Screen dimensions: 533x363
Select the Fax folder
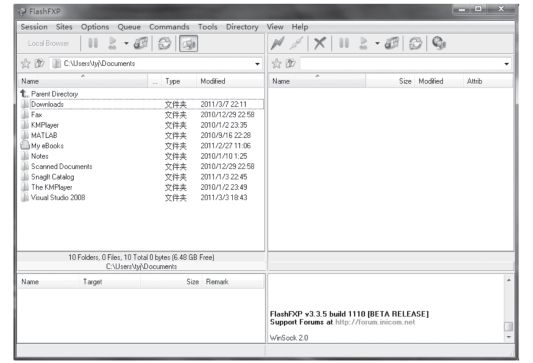37,115
